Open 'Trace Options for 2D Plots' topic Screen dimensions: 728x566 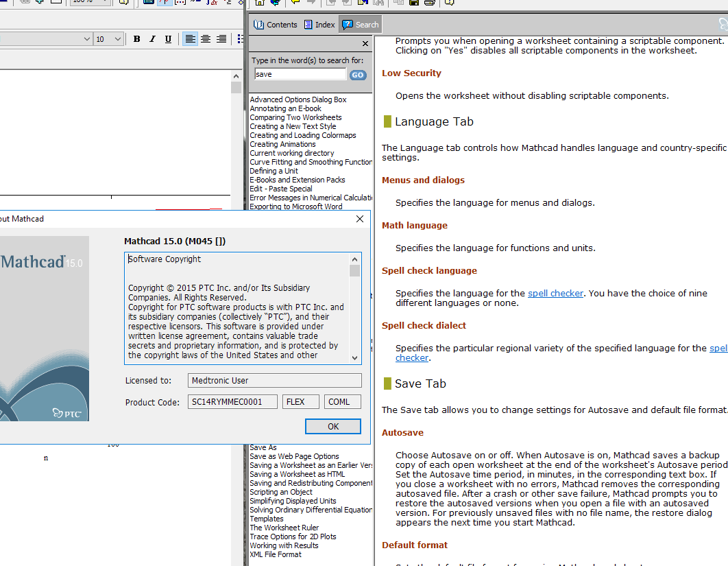(293, 536)
